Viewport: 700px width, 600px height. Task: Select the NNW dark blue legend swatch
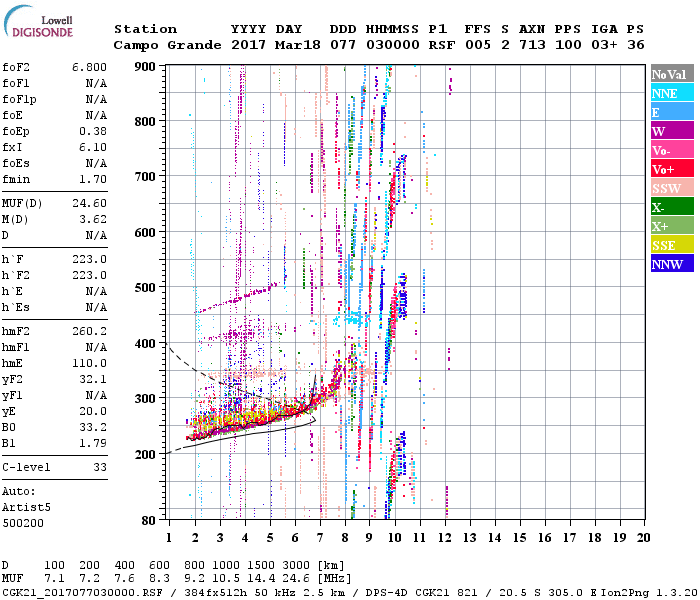point(672,263)
